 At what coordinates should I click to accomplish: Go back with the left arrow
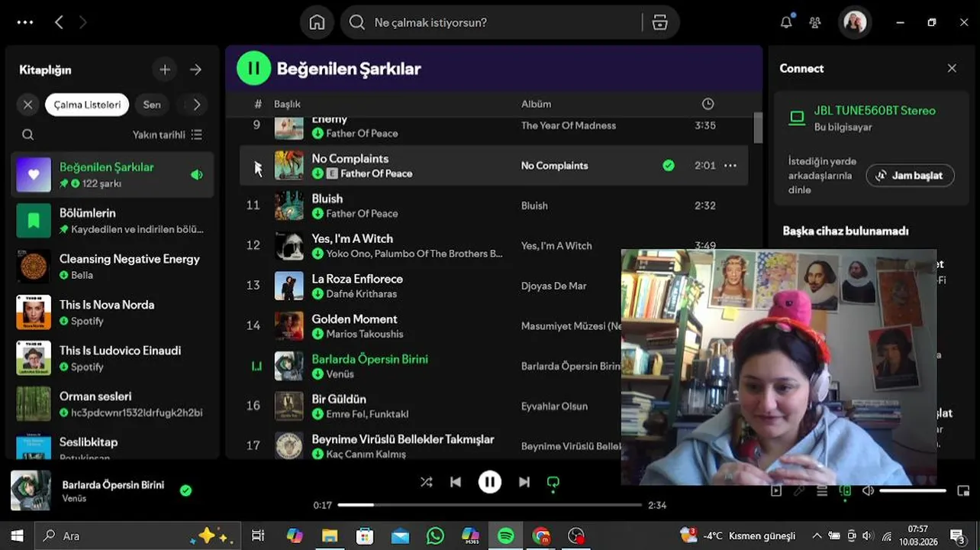point(59,23)
